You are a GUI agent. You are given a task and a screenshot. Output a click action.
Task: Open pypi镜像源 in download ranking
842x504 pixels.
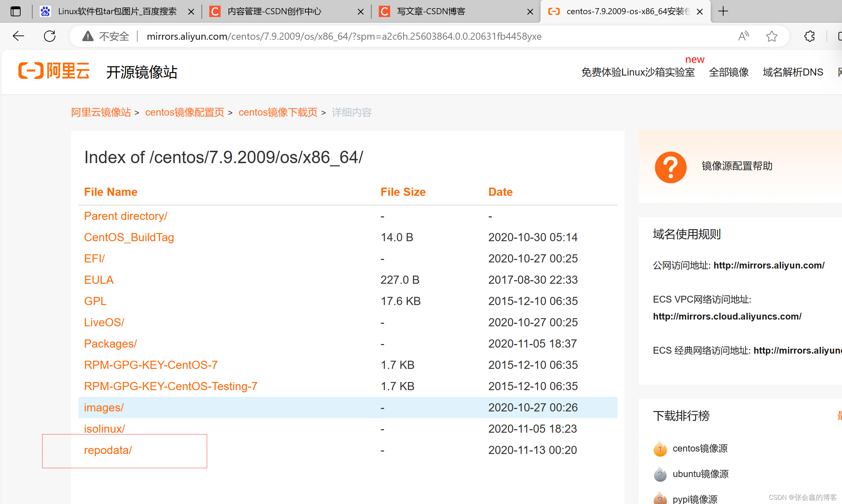pyautogui.click(x=695, y=499)
